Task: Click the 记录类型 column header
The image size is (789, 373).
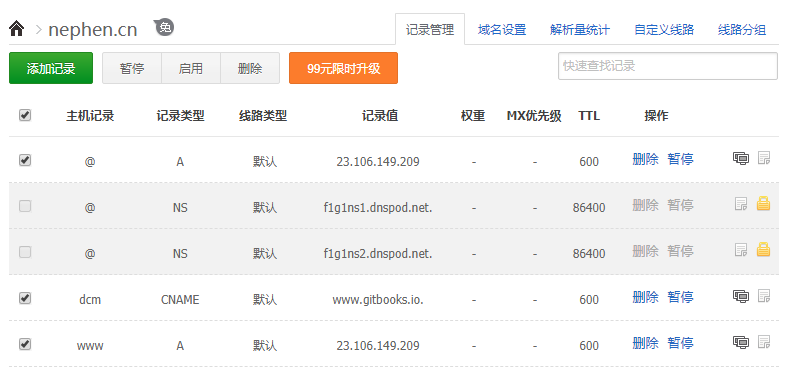Action: [x=180, y=116]
